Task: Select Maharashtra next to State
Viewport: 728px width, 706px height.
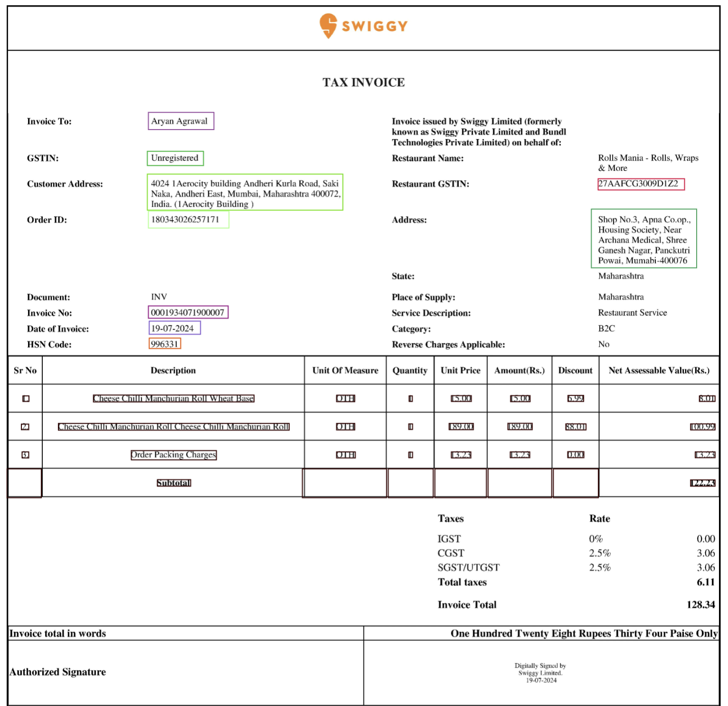Action: [621, 276]
